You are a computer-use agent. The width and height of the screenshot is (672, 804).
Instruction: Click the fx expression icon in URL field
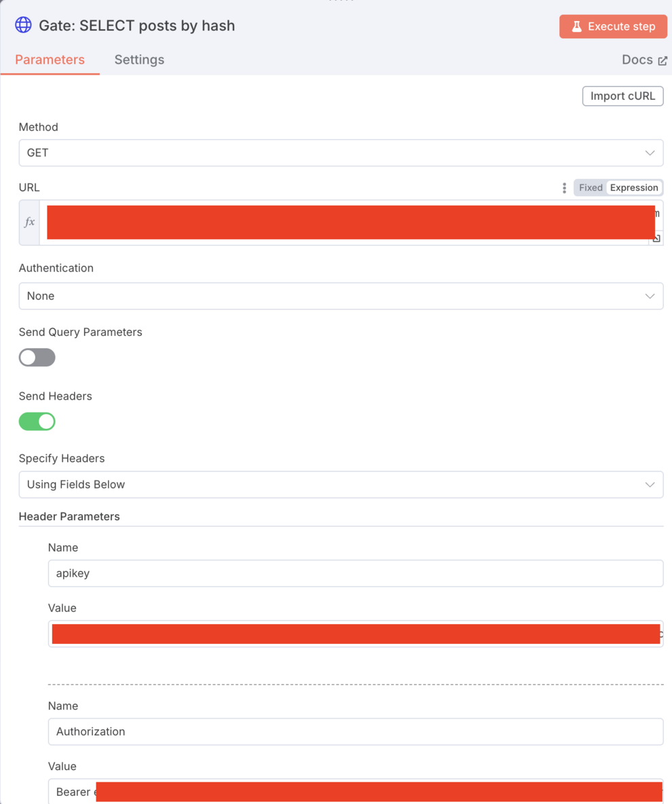29,223
